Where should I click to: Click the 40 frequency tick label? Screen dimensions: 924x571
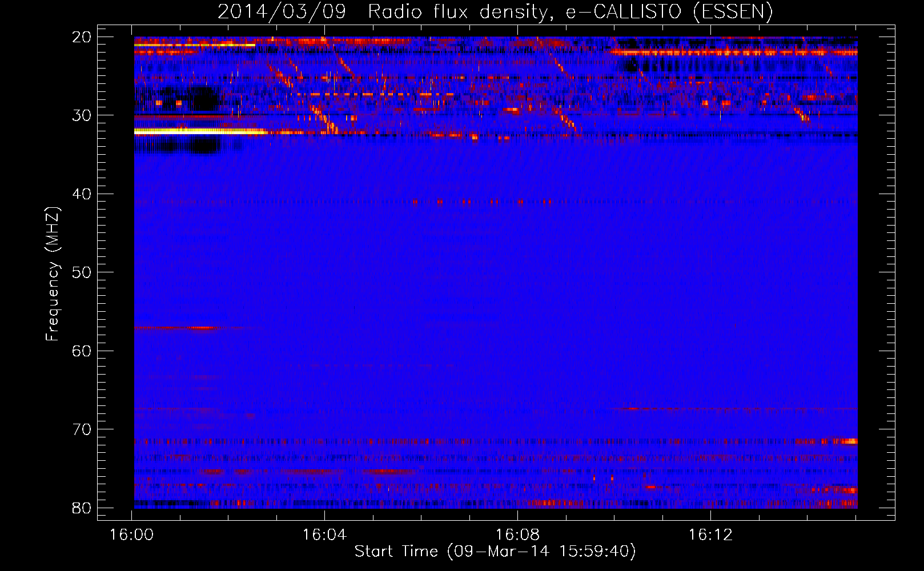click(82, 194)
